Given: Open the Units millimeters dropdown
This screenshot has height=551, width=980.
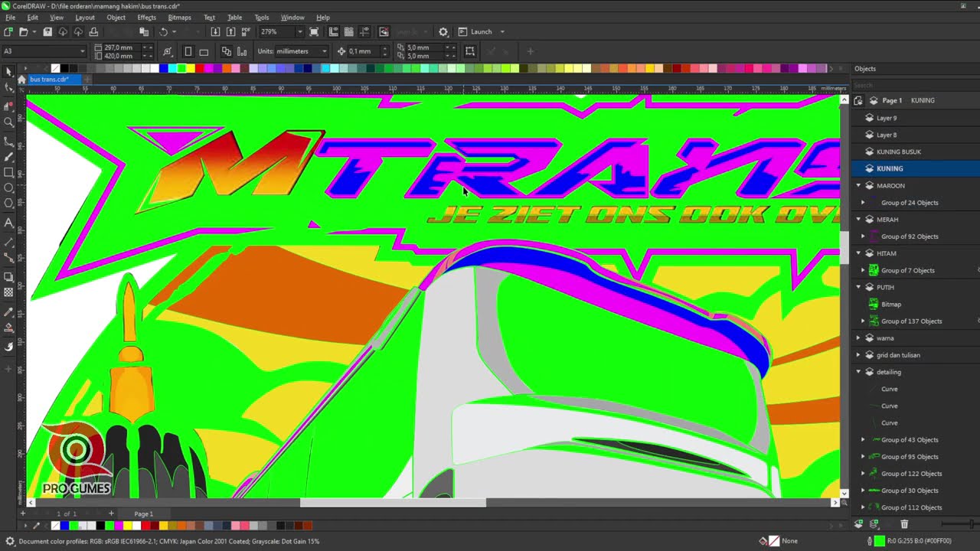Looking at the screenshot, I should point(325,51).
